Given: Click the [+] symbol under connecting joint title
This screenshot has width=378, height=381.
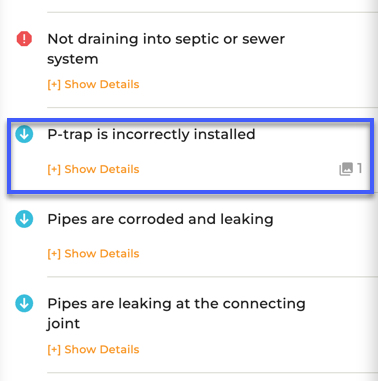Looking at the screenshot, I should tap(54, 350).
